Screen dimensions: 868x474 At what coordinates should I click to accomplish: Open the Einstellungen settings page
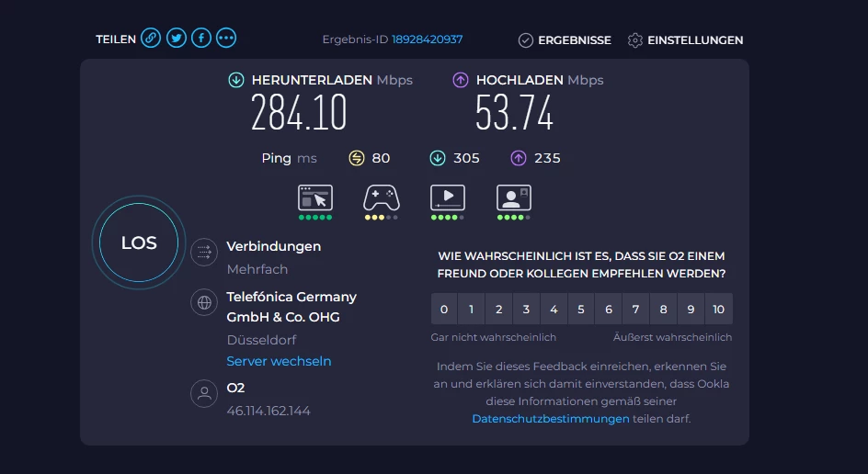pos(685,40)
